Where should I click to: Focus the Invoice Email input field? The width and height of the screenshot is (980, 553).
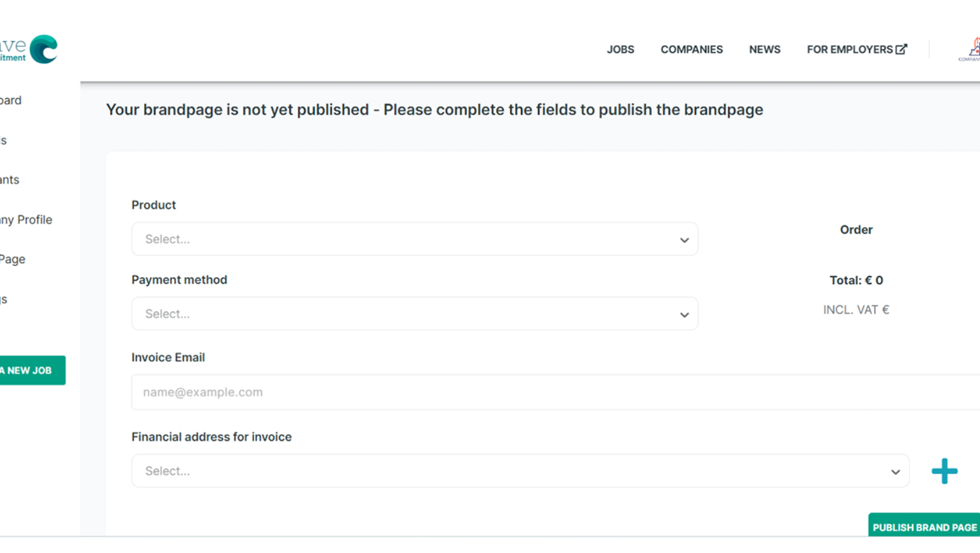556,392
